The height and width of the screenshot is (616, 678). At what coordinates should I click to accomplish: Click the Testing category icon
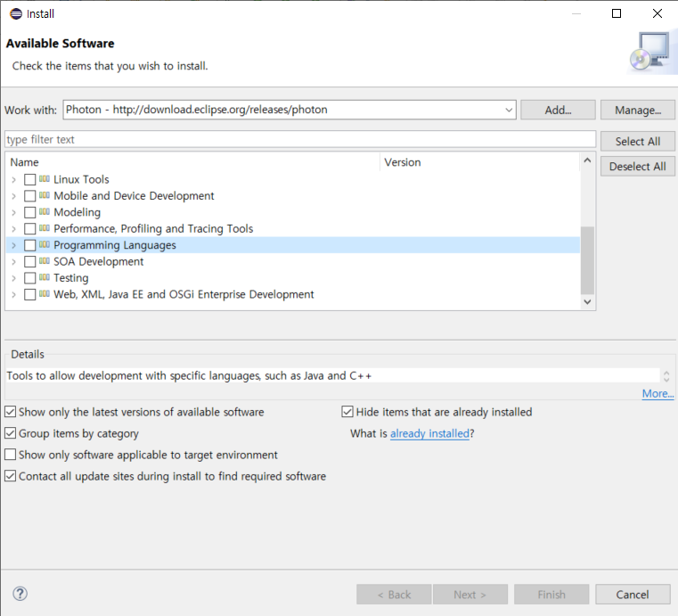click(45, 277)
